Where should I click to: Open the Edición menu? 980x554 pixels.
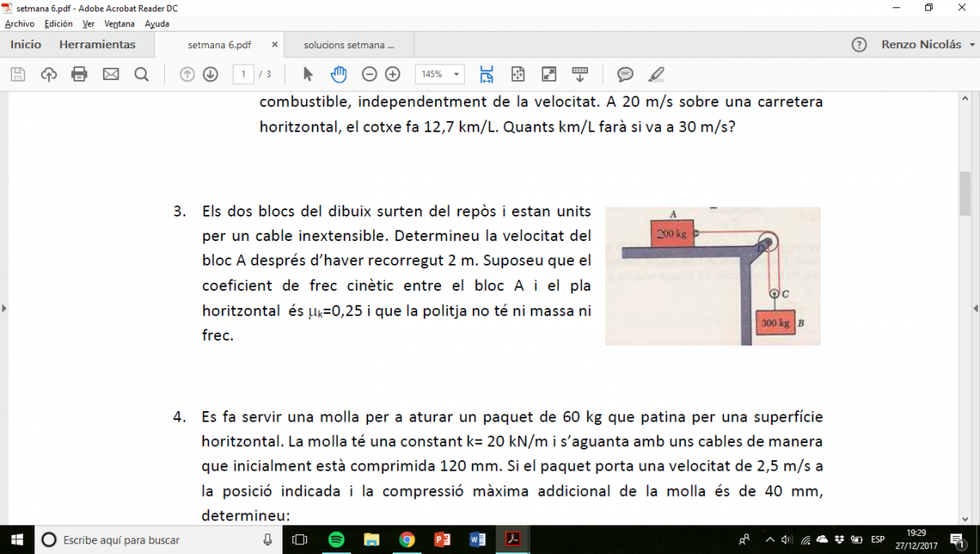click(x=58, y=24)
